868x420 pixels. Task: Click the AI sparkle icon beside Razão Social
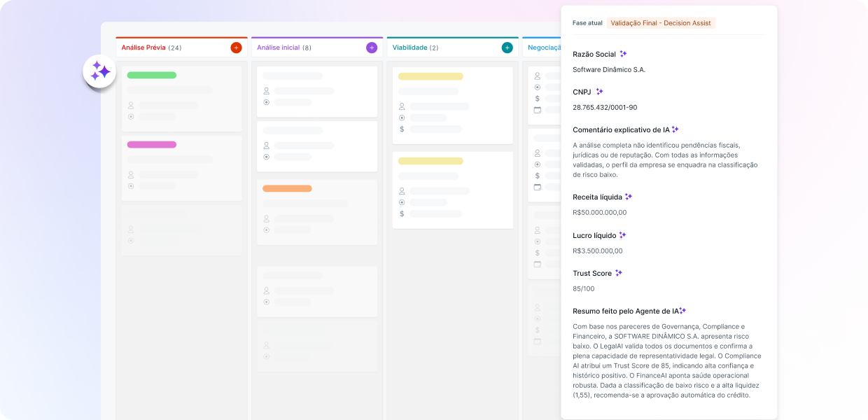click(x=623, y=54)
